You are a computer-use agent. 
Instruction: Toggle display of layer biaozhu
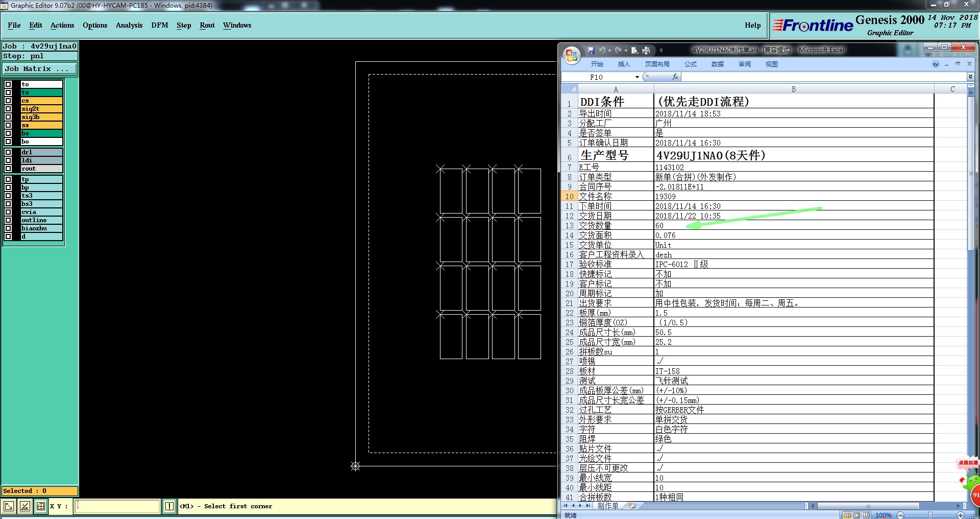[8, 228]
